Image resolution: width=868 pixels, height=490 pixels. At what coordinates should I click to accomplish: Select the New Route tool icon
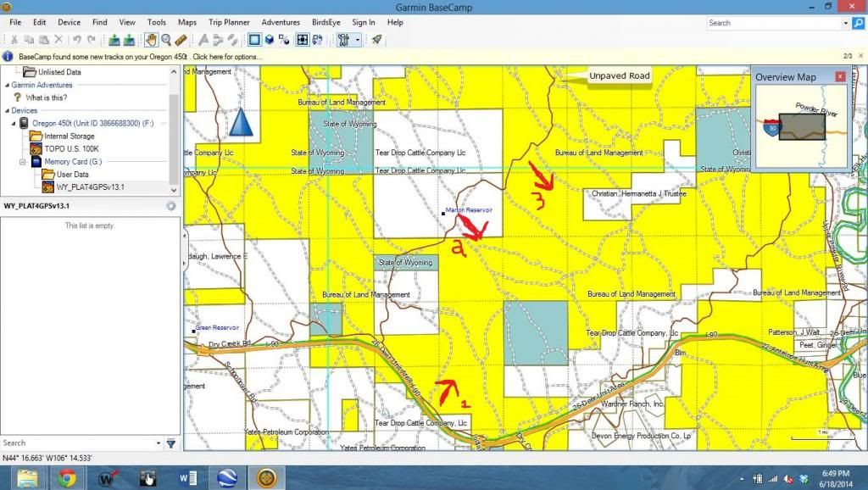point(203,40)
